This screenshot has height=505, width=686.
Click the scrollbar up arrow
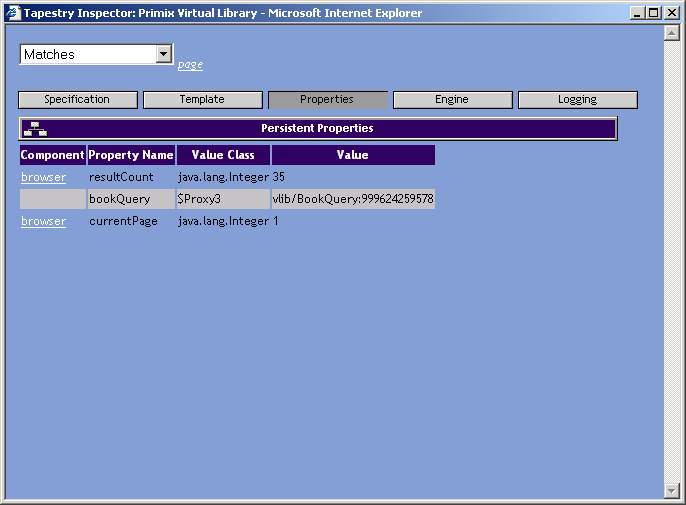coord(672,33)
